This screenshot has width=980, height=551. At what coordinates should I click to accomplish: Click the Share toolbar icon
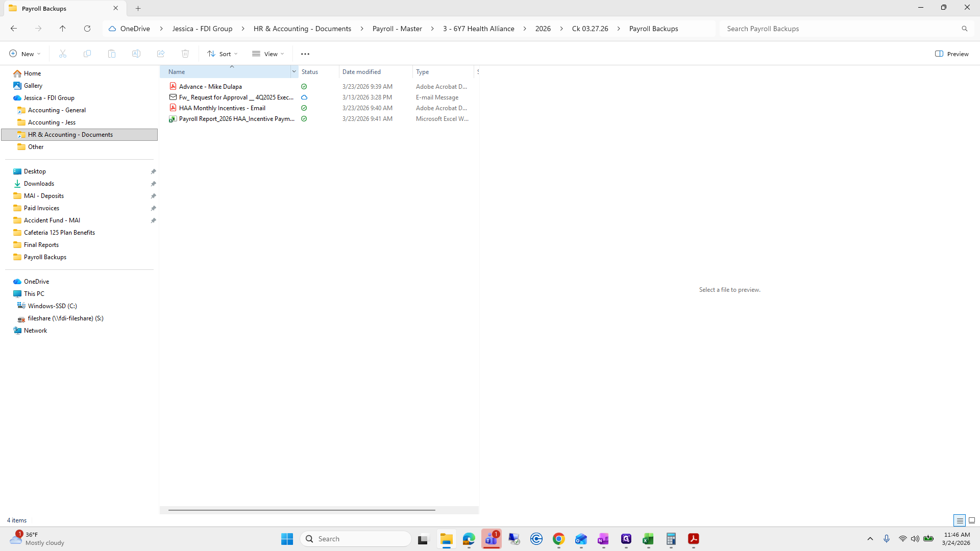click(x=161, y=54)
